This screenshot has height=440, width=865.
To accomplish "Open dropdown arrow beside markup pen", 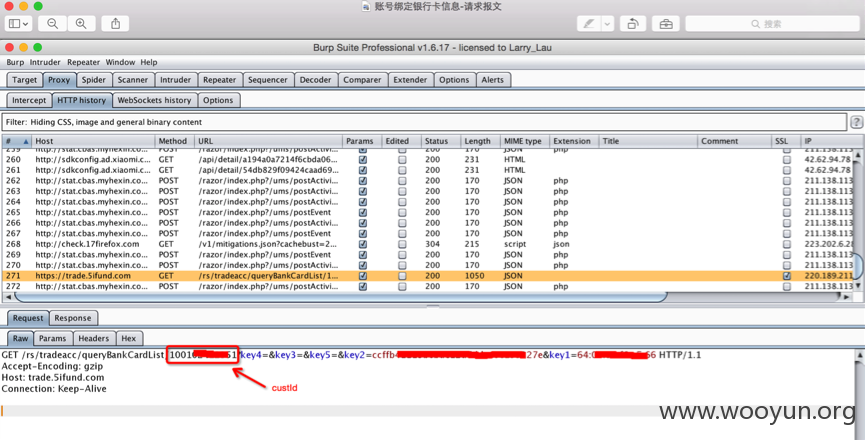I will pos(607,24).
